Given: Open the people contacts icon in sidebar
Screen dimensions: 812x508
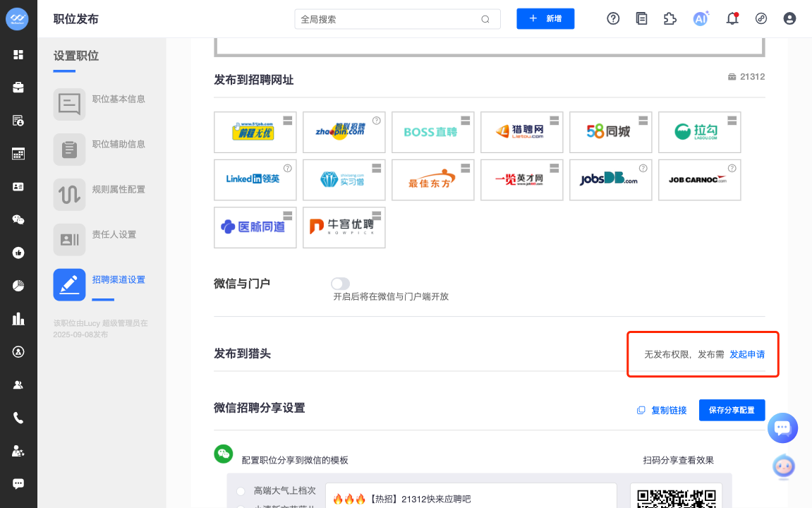Looking at the screenshot, I should (x=18, y=385).
